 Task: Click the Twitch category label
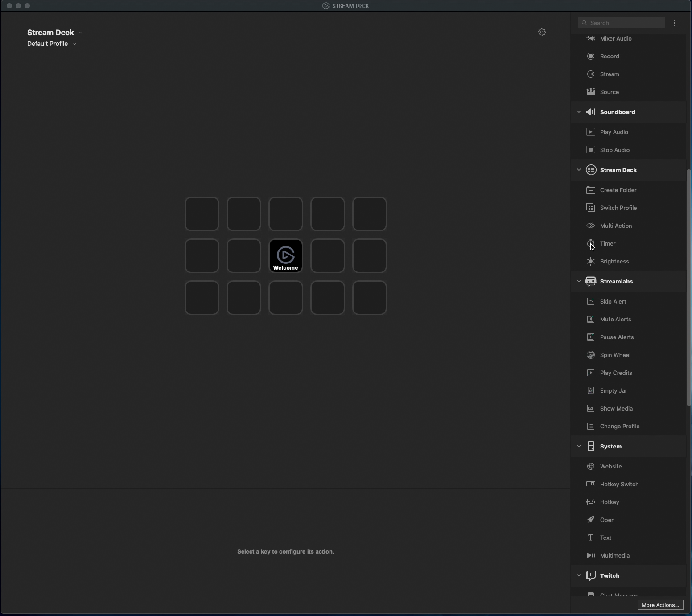pos(610,575)
